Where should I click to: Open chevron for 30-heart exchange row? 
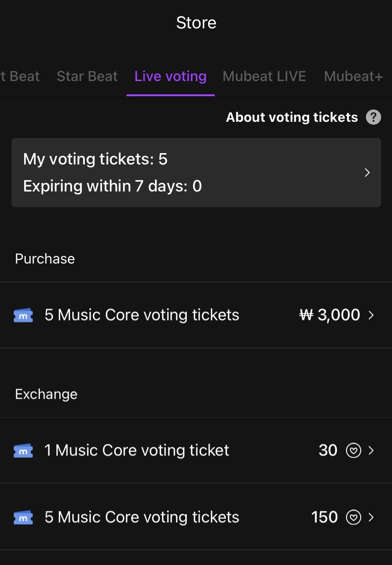tap(371, 450)
